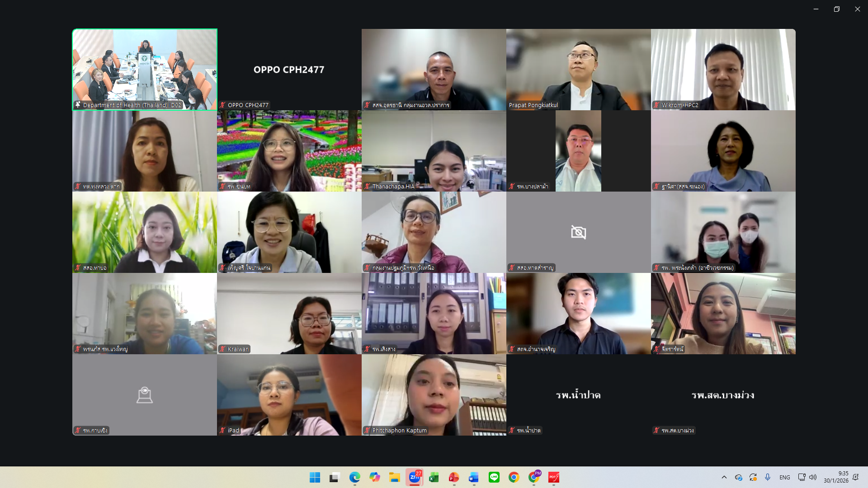Screen dimensions: 868x488
Task: Open Zoom app in the taskbar
Action: 415,477
